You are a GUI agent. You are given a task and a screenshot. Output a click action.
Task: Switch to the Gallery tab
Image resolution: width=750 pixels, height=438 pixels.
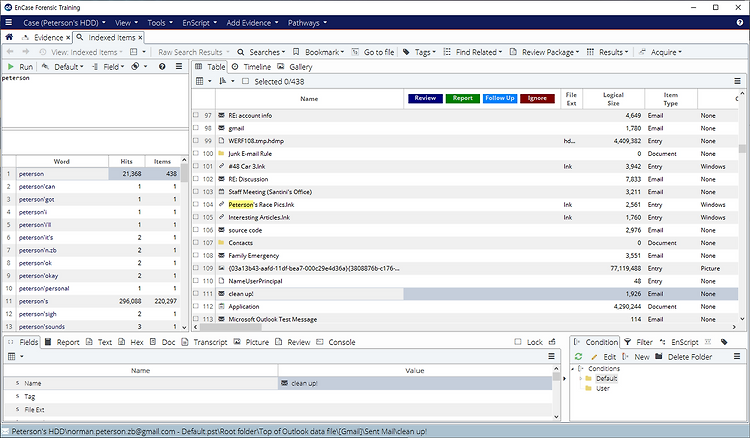coord(295,66)
